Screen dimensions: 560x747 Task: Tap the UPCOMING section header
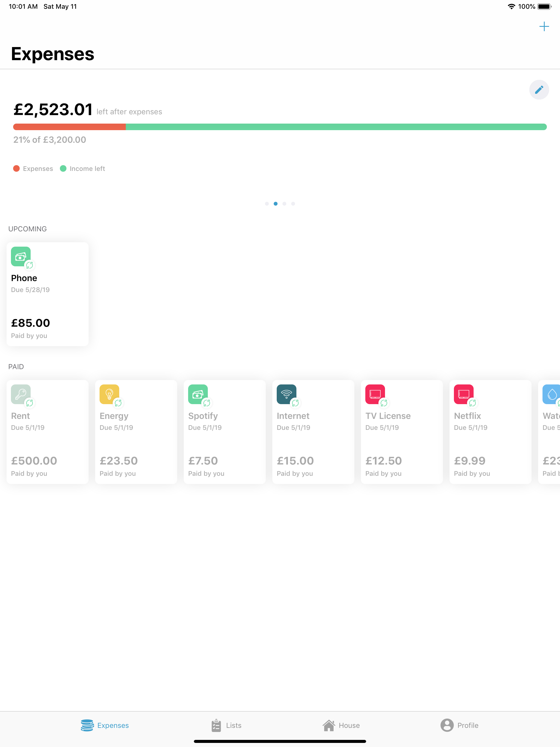tap(28, 229)
